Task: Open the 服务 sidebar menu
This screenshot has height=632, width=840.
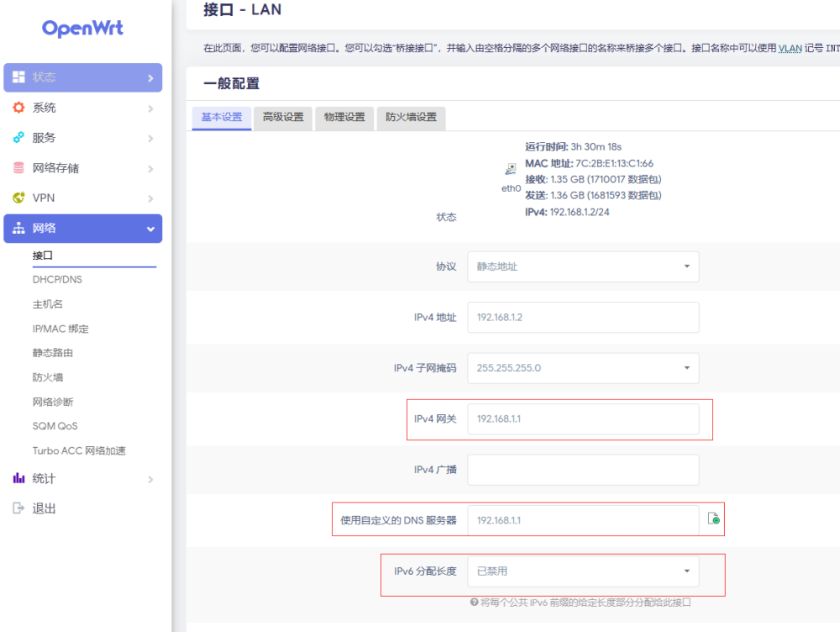Action: [x=83, y=138]
